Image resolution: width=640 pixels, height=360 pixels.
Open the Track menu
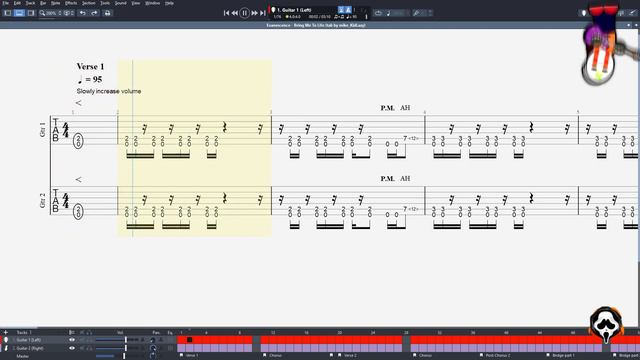click(x=30, y=3)
